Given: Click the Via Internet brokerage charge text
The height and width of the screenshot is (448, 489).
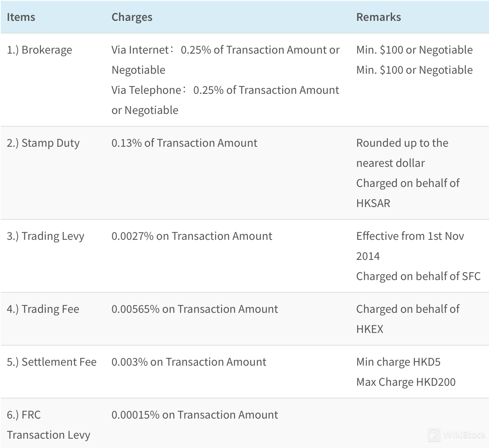Looking at the screenshot, I should click(225, 60).
